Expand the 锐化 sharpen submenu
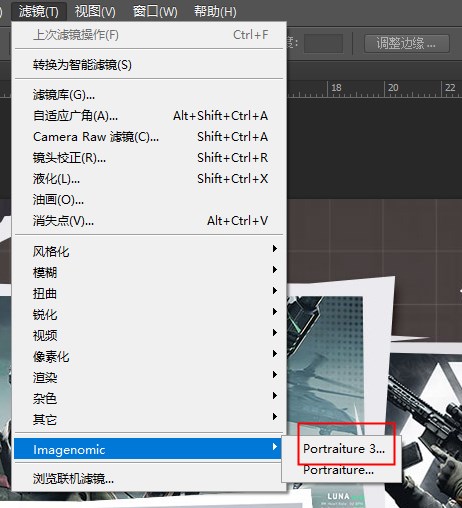This screenshot has height=508, width=462. point(149,314)
